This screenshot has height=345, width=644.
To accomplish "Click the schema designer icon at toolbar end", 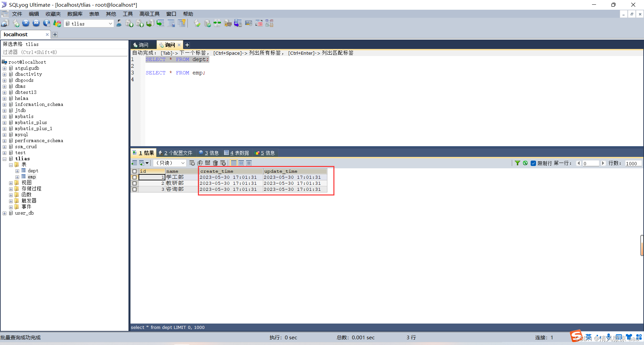I will [x=269, y=23].
